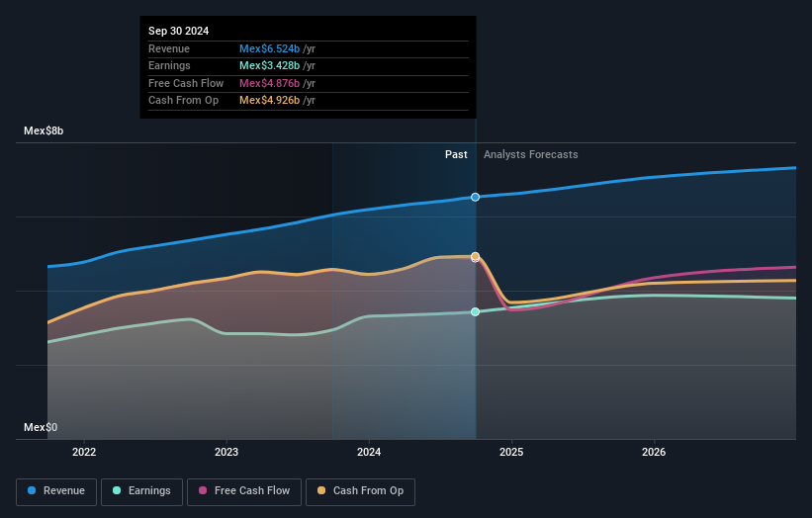Click the 2025 x-axis label
Screen dimensions: 812x518
[511, 452]
